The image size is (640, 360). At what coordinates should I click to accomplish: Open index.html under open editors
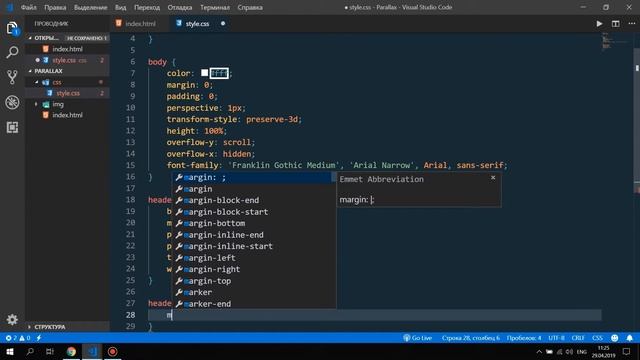(x=67, y=49)
